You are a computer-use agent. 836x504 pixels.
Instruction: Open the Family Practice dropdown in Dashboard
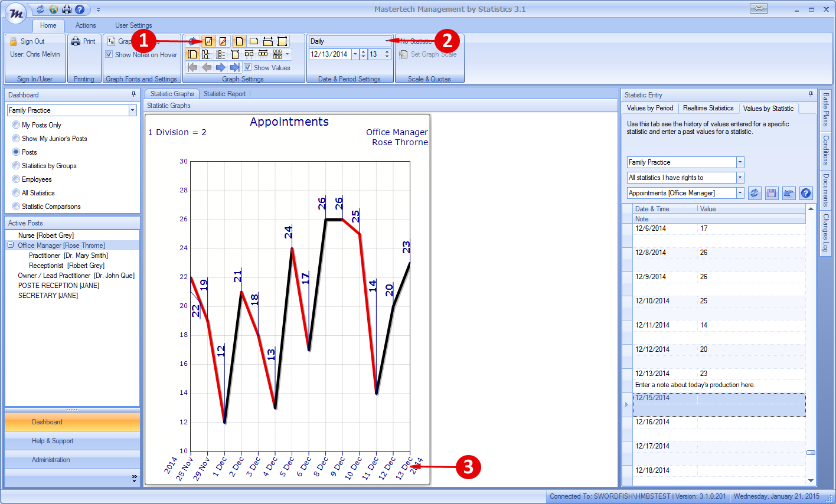[x=132, y=110]
